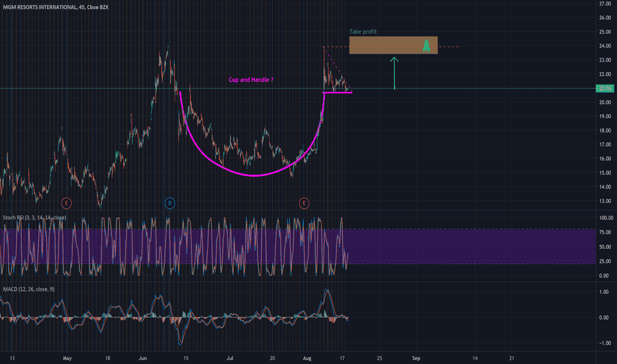Click the Sep date on time axis
Screen dimensions: 617x364
pyautogui.click(x=416, y=359)
